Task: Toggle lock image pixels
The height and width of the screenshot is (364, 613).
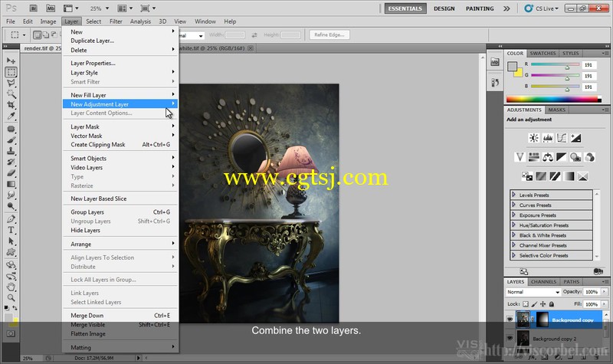Action: (534, 303)
